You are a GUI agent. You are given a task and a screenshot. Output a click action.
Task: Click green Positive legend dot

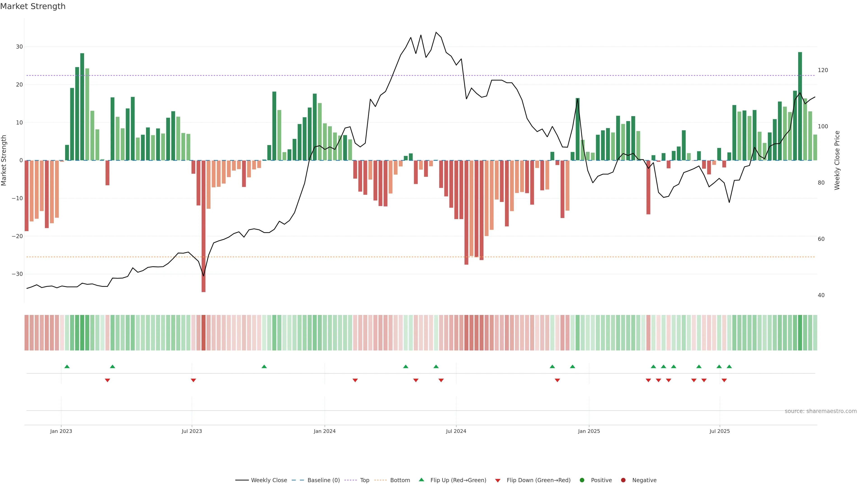[582, 480]
